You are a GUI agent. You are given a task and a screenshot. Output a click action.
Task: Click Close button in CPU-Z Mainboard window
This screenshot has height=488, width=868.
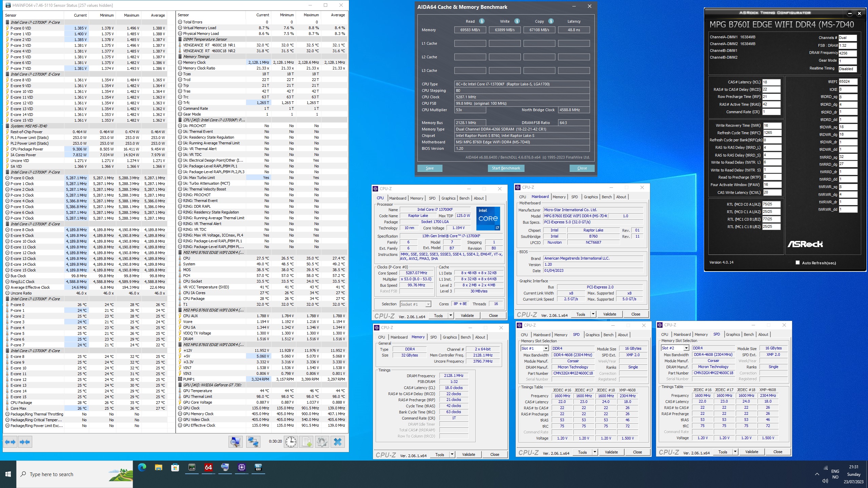636,314
